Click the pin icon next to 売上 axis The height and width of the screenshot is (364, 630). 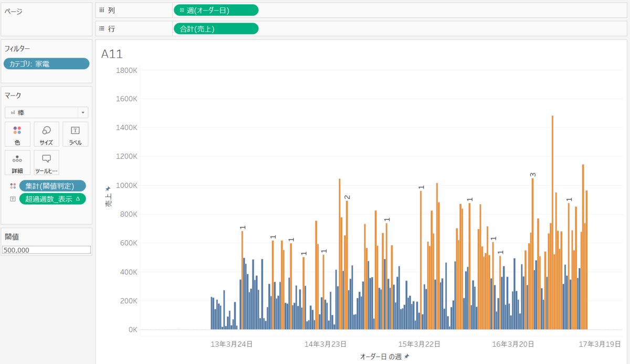108,188
